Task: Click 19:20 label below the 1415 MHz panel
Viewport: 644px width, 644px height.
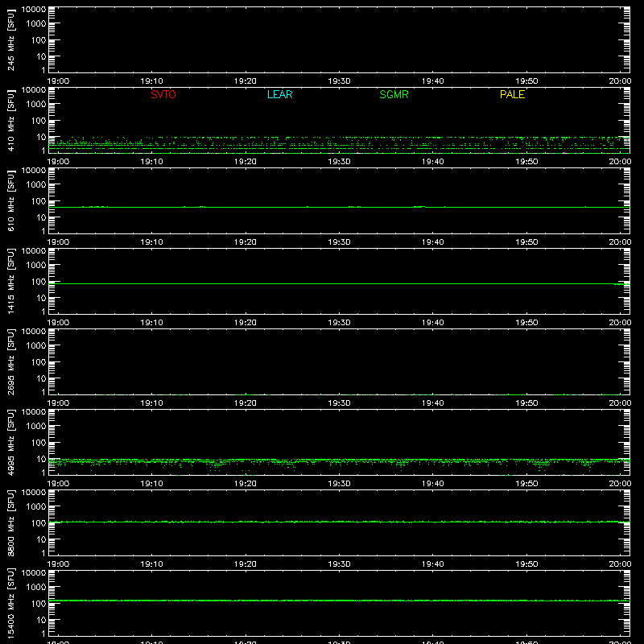Action: click(x=246, y=323)
